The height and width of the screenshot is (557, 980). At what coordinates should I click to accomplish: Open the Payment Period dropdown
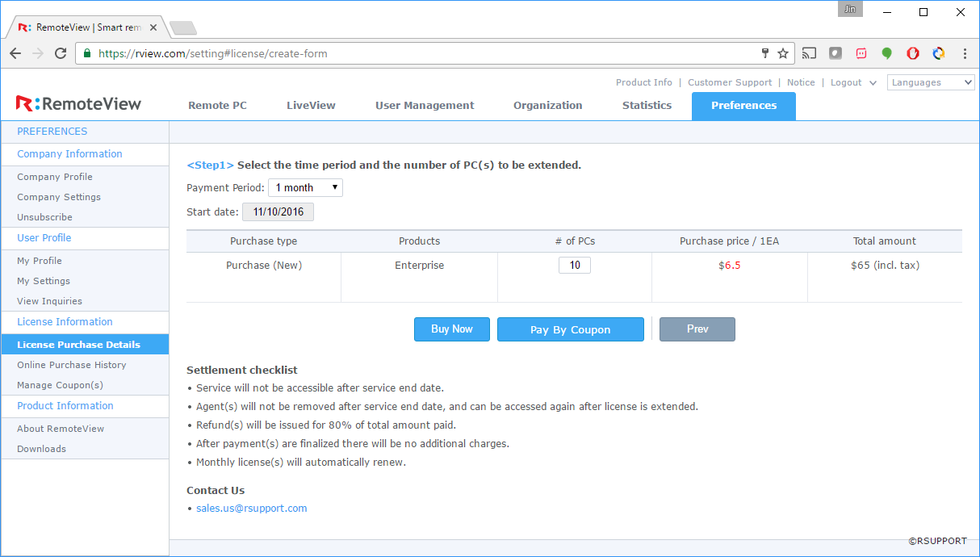pos(305,187)
